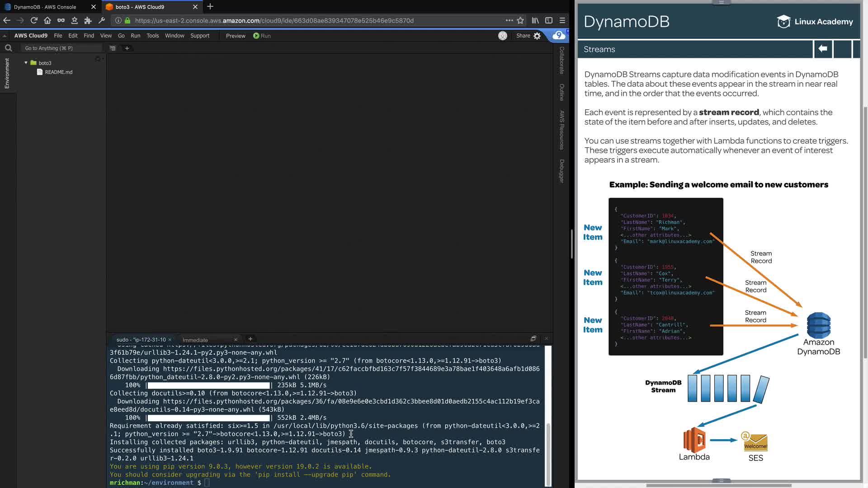Toggle the Debugger side panel

[562, 171]
